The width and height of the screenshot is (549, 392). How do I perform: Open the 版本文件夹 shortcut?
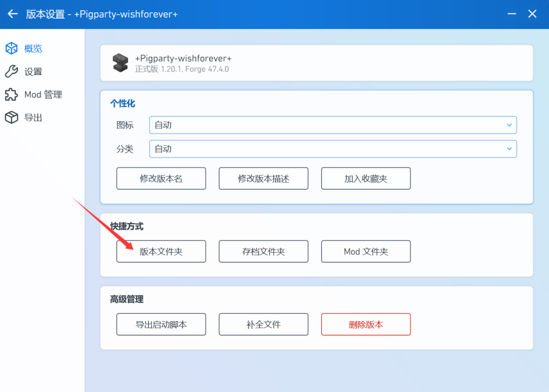tap(161, 252)
